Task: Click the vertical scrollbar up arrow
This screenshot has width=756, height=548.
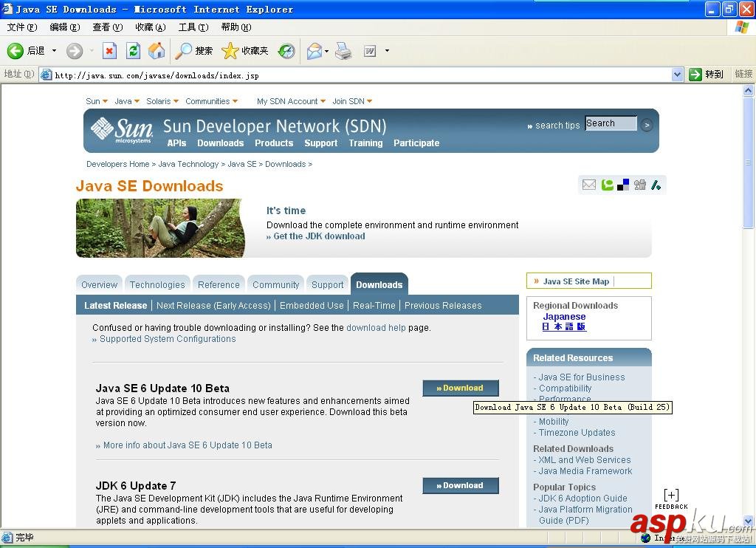Action: pos(749,89)
